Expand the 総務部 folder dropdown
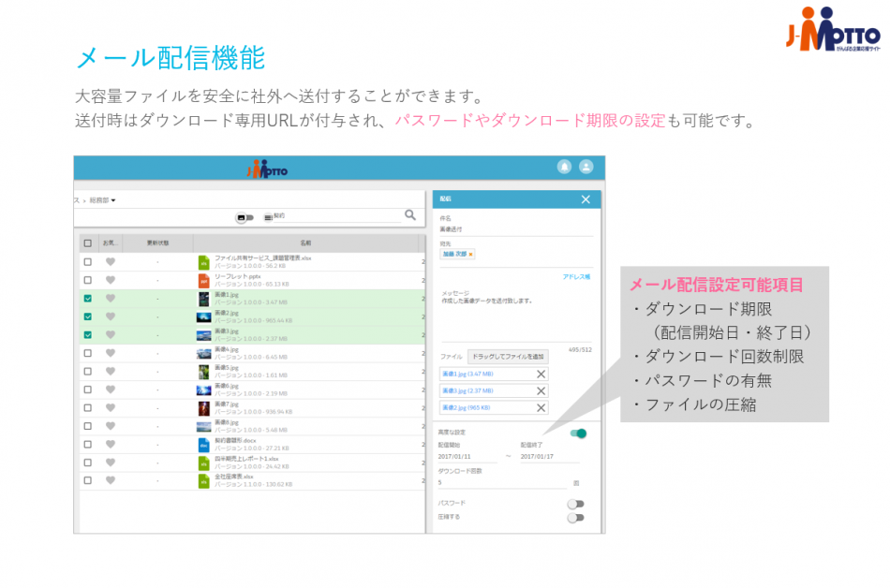The image size is (890, 588). (x=103, y=200)
